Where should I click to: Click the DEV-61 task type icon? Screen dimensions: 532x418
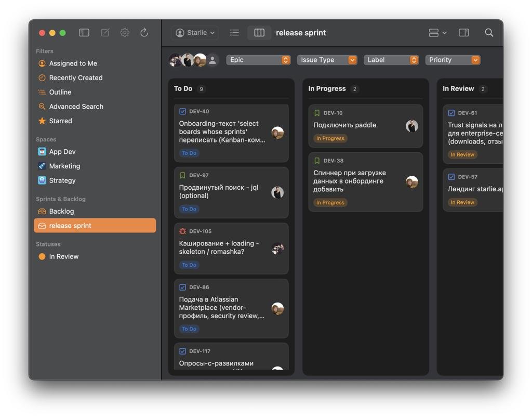(x=451, y=113)
